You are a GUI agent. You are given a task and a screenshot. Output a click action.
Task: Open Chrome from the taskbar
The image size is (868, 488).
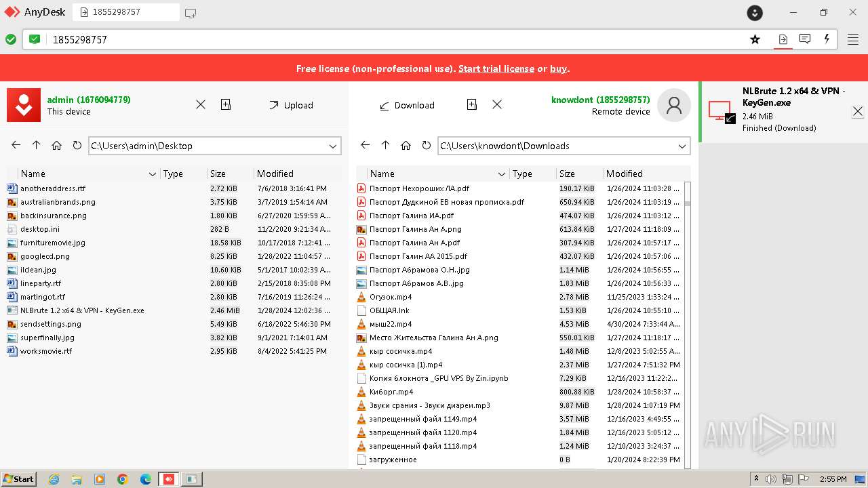pyautogui.click(x=123, y=479)
